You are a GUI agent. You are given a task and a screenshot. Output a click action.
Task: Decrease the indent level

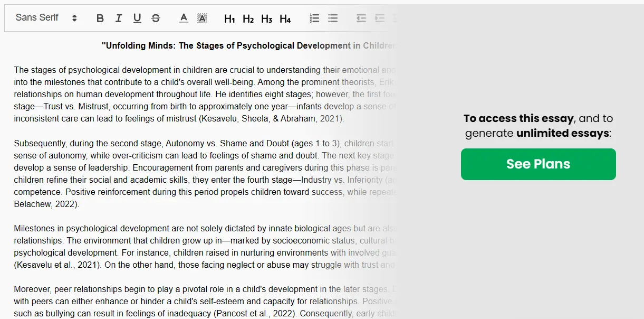tap(361, 18)
